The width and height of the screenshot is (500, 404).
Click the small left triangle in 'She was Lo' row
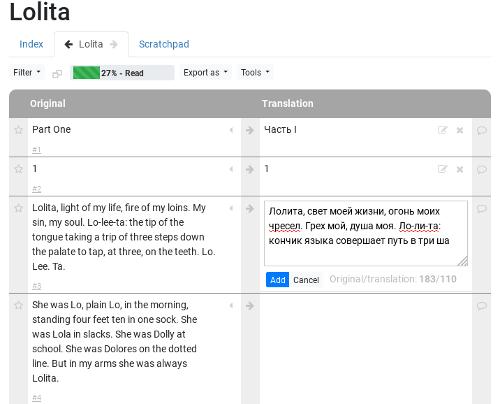(231, 306)
